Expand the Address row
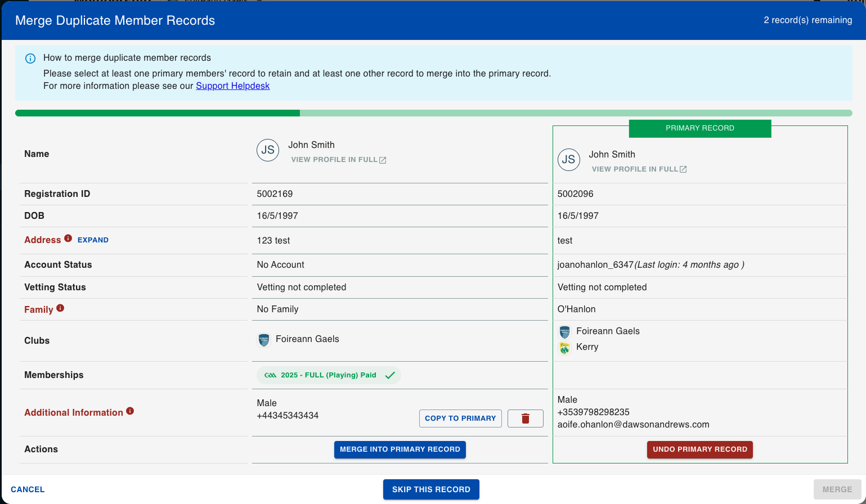 pyautogui.click(x=93, y=240)
